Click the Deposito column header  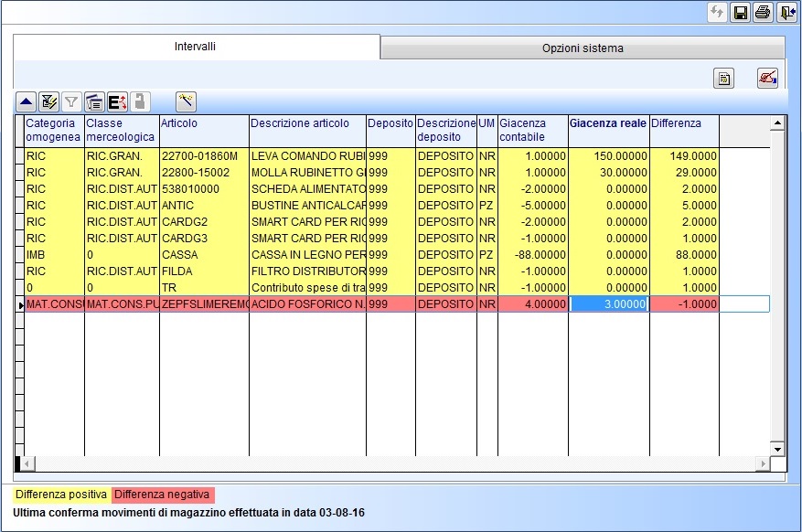coord(390,131)
